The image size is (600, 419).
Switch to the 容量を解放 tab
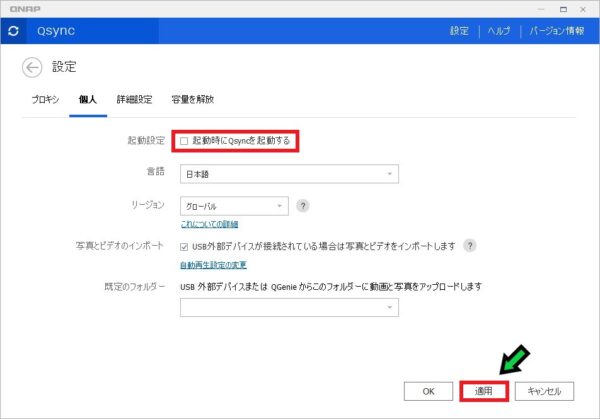192,99
